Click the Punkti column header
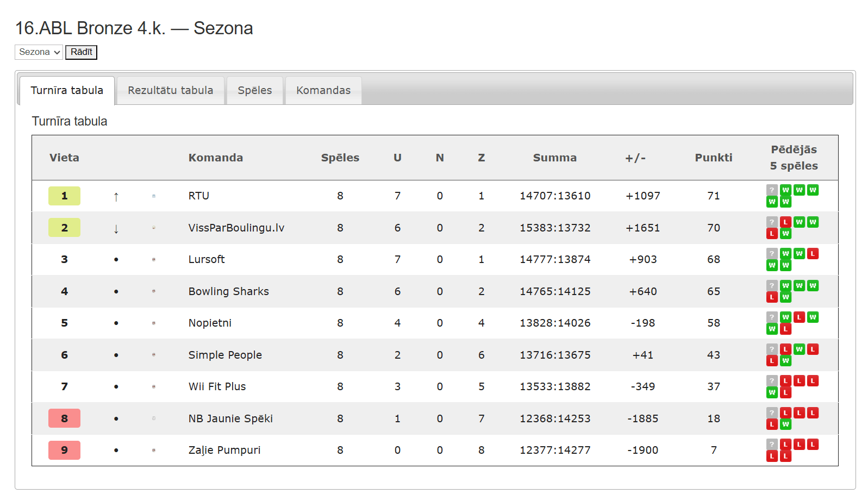 tap(714, 158)
